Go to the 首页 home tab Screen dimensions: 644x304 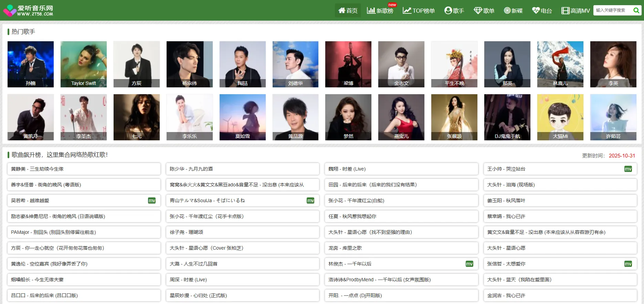pyautogui.click(x=348, y=11)
